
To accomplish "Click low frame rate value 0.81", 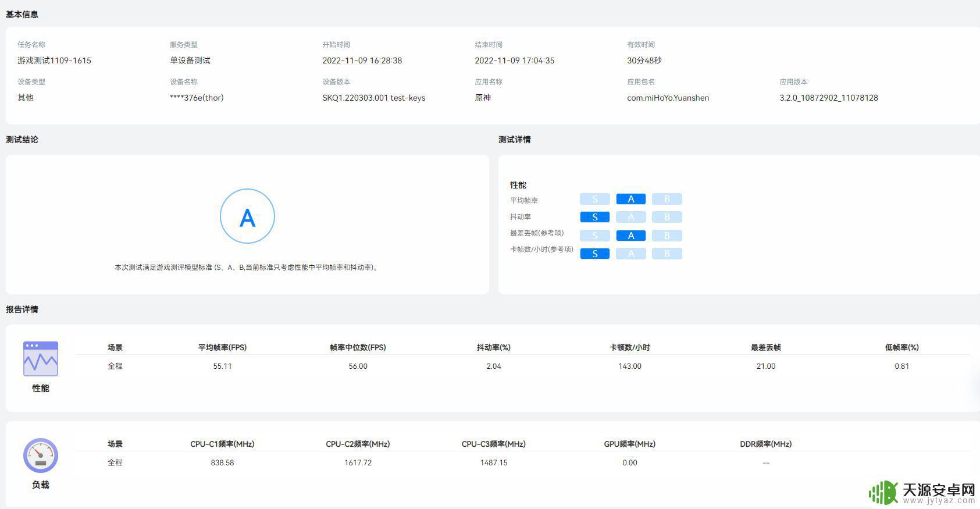I will (902, 366).
